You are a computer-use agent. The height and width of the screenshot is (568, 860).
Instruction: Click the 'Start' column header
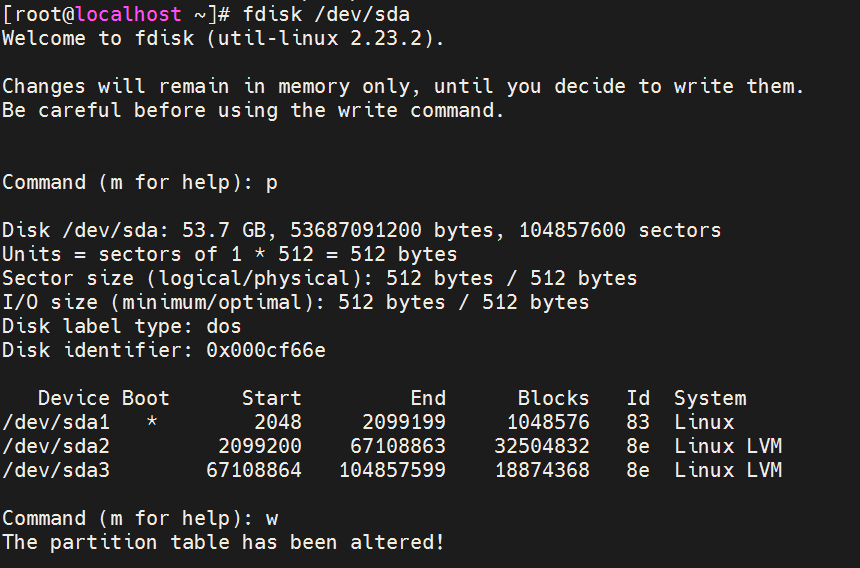coord(271,398)
